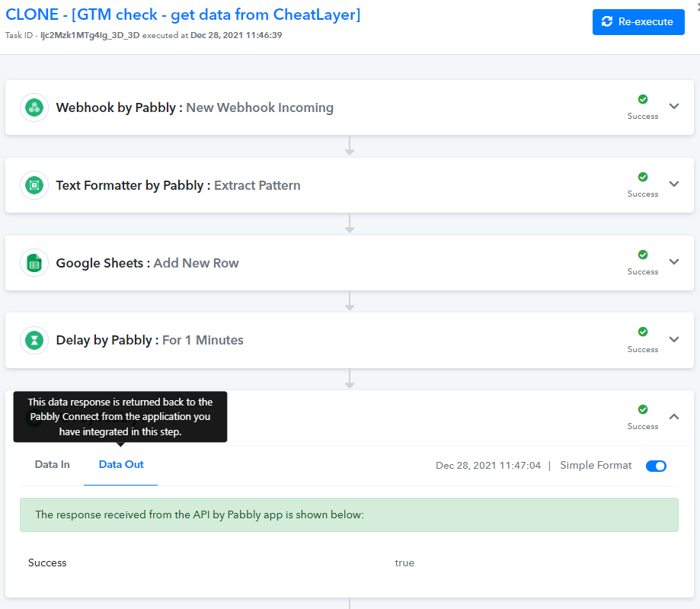The width and height of the screenshot is (700, 609).
Task: Expand the Webhook by Pabbly step
Action: pyautogui.click(x=674, y=107)
